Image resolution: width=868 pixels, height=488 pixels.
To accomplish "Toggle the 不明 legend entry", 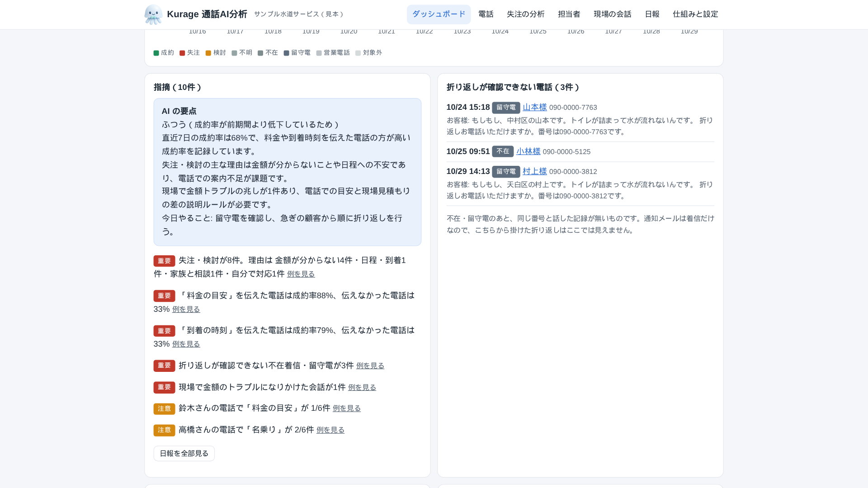I will pyautogui.click(x=242, y=53).
